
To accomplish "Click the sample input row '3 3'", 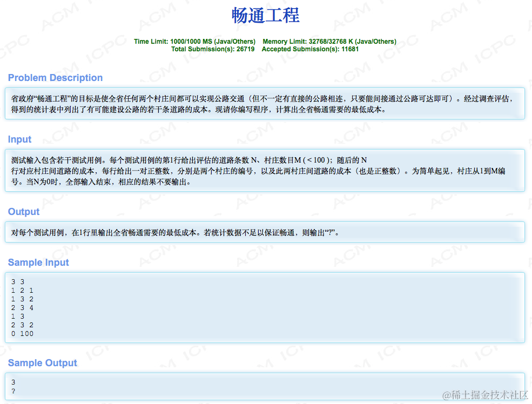I will click(x=18, y=282).
